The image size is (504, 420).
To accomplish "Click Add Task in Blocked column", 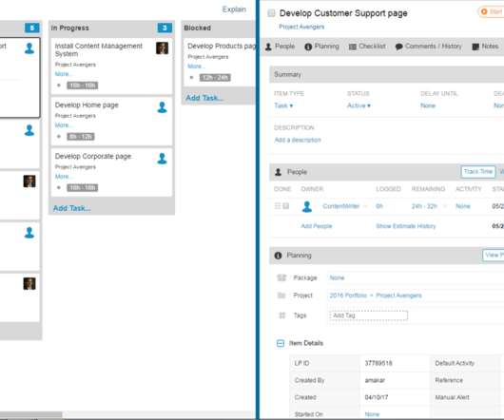I will [204, 98].
